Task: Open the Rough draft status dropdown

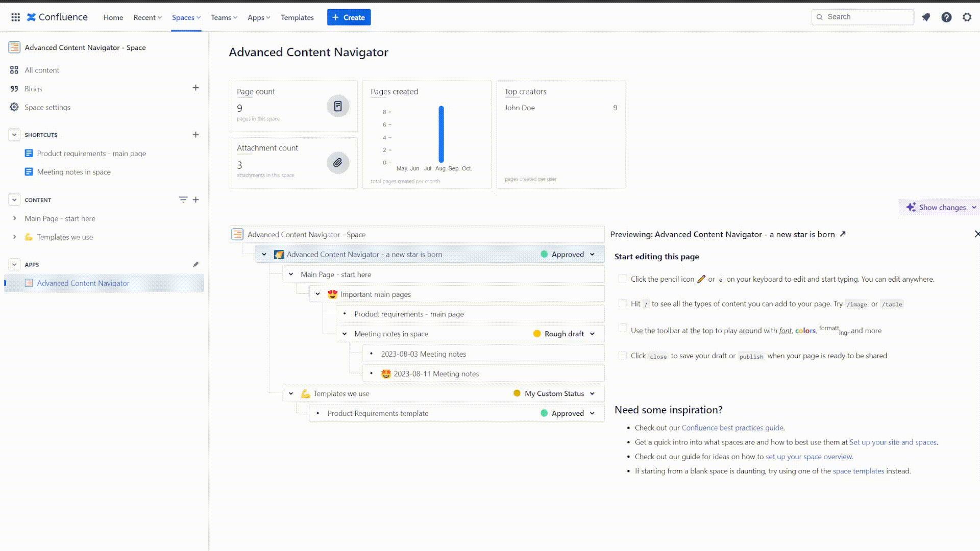Action: pos(564,334)
